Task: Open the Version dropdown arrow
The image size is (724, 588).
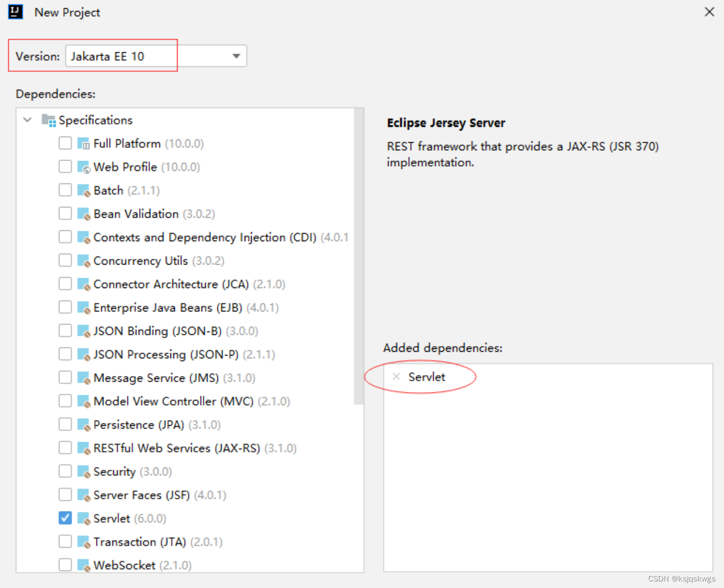Action: tap(236, 56)
